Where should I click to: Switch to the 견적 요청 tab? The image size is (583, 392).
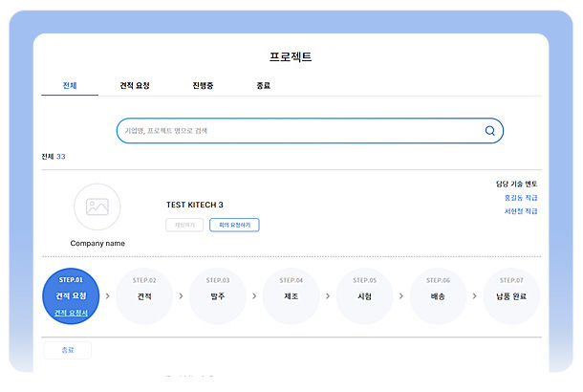coord(135,85)
